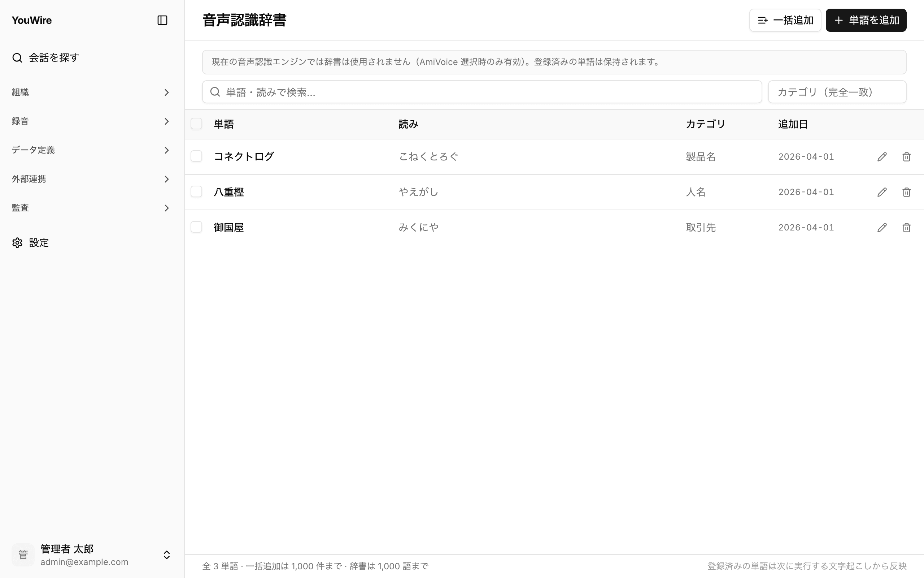The image size is (924, 578).
Task: Click the reading みくにや
Action: (418, 228)
